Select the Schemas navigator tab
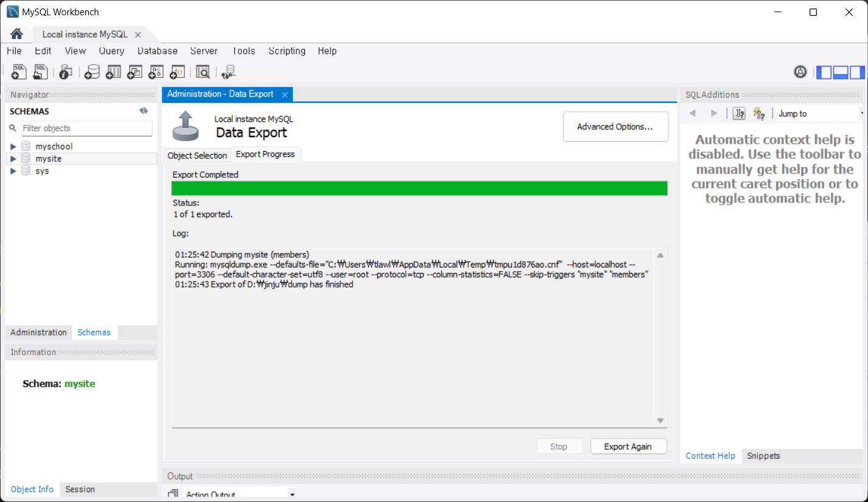Image resolution: width=868 pixels, height=502 pixels. click(x=94, y=333)
